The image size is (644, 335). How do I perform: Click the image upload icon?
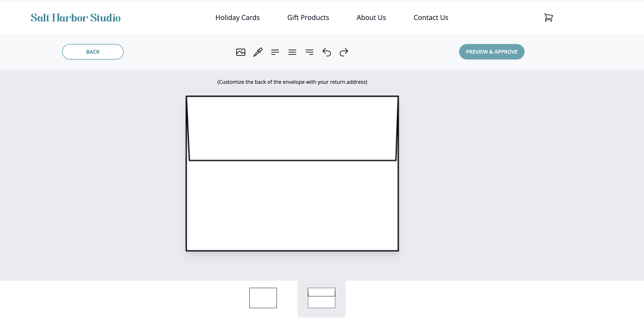[241, 52]
